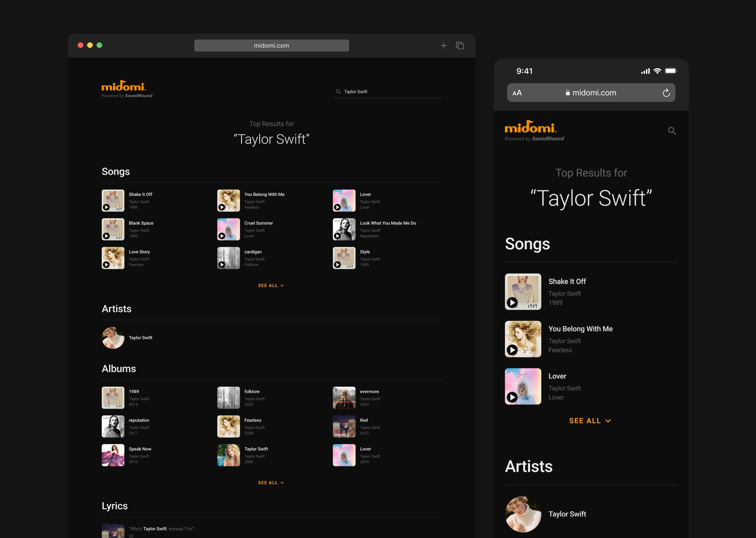Play cardigan song preview
This screenshot has width=756, height=538.
222,264
